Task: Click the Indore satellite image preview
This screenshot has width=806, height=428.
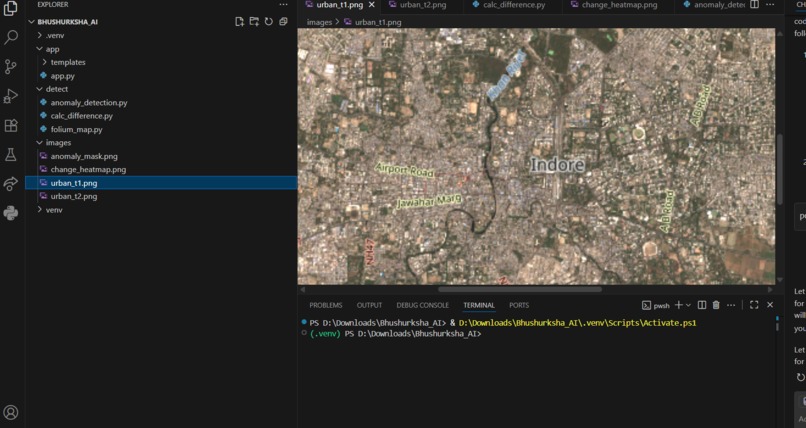Action: pos(536,156)
